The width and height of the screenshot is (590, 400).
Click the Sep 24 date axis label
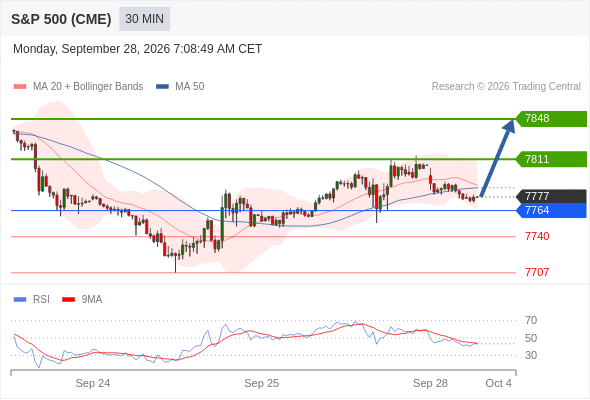93,383
